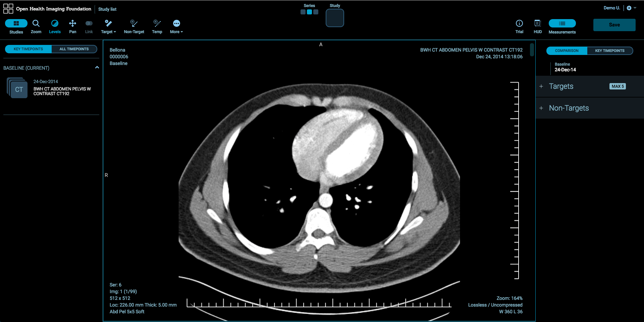Open the Measurements panel
This screenshot has width=644, height=322.
[562, 26]
